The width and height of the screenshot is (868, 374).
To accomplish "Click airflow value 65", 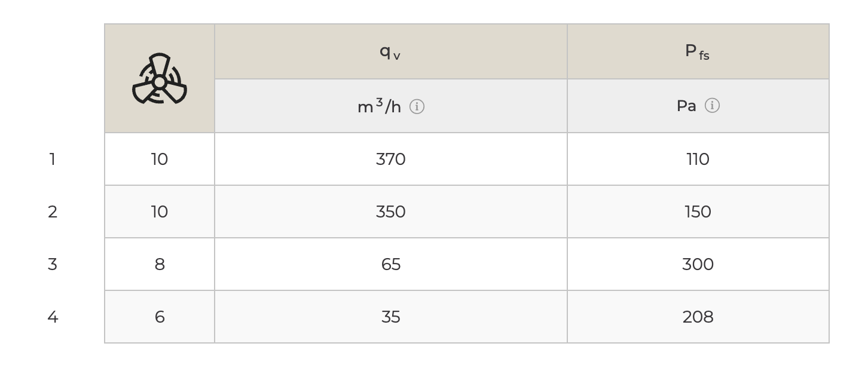I will point(391,265).
